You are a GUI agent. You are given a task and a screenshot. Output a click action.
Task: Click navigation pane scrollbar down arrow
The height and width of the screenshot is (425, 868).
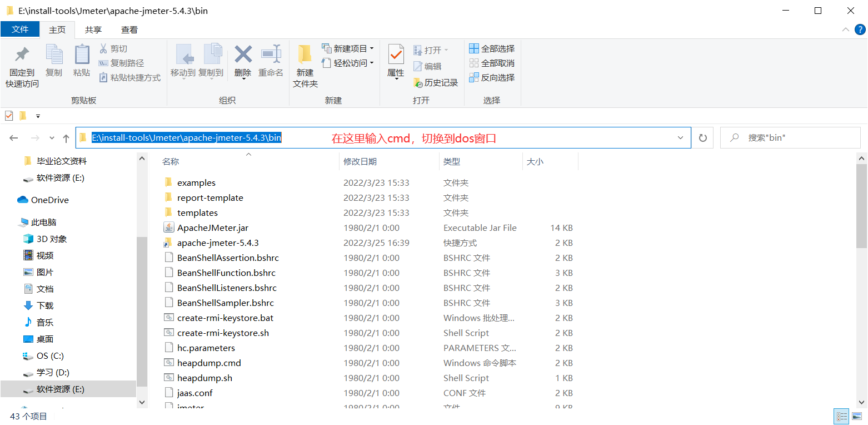coord(142,402)
